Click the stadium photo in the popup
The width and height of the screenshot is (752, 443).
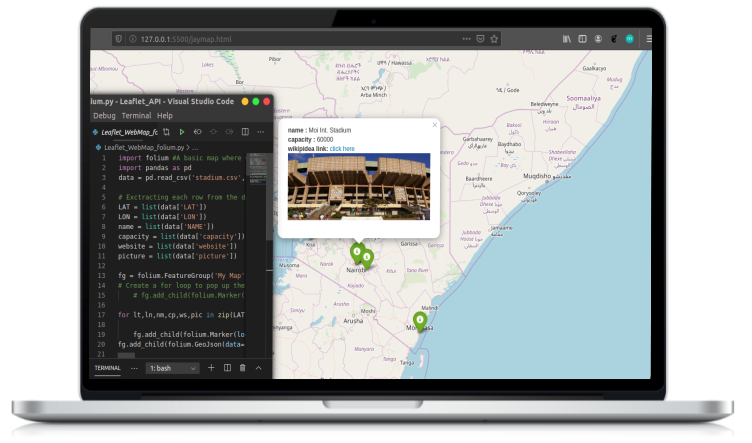click(358, 185)
